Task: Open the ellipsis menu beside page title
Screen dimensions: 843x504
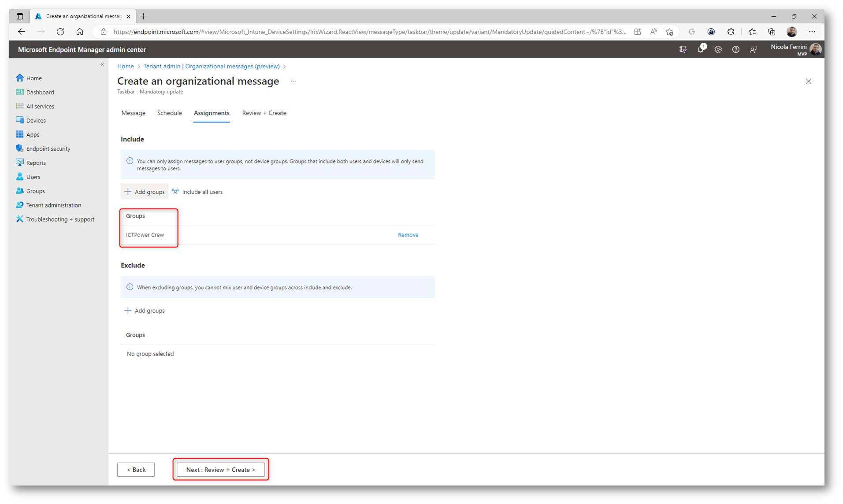Action: tap(293, 81)
